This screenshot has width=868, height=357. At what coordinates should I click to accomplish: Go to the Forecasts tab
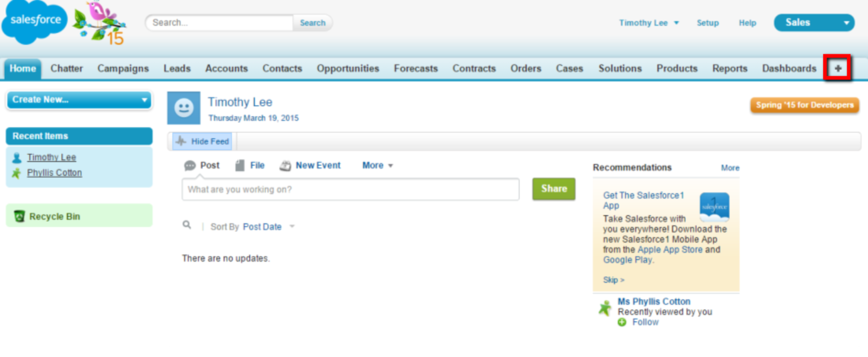pos(416,69)
